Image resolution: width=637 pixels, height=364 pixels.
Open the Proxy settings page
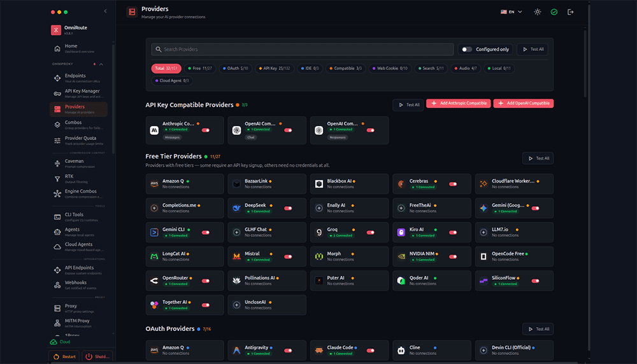(x=78, y=308)
